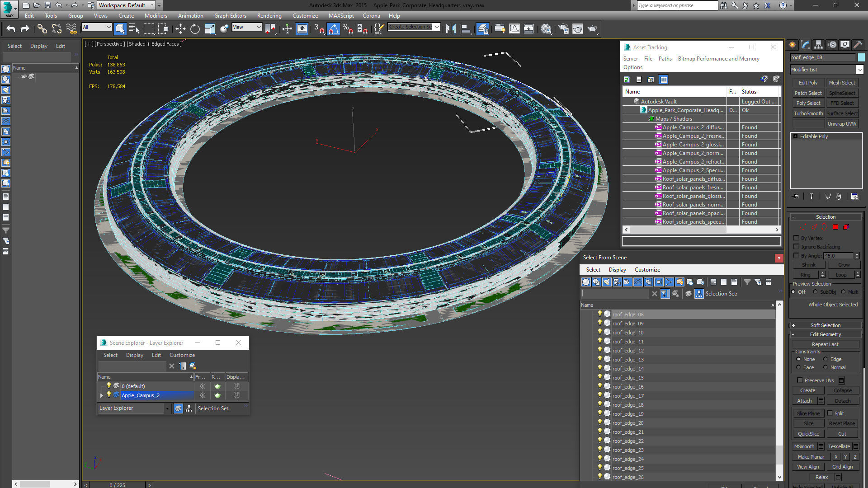Activate the Select and Link tool
The image size is (868, 488).
tap(42, 29)
